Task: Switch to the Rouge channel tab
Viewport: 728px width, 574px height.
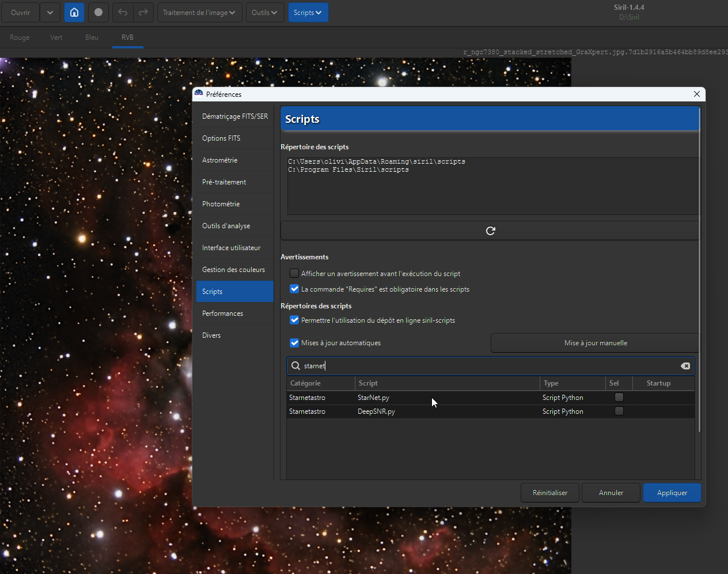Action: tap(20, 37)
